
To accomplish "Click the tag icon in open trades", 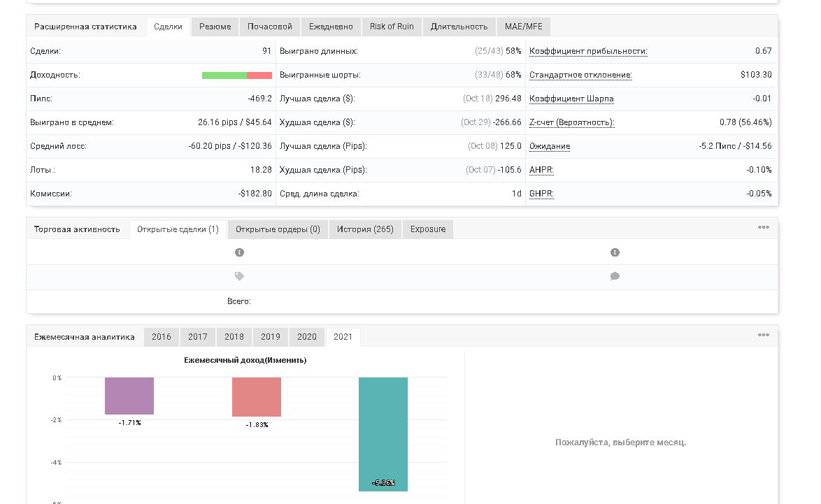I will click(x=239, y=276).
